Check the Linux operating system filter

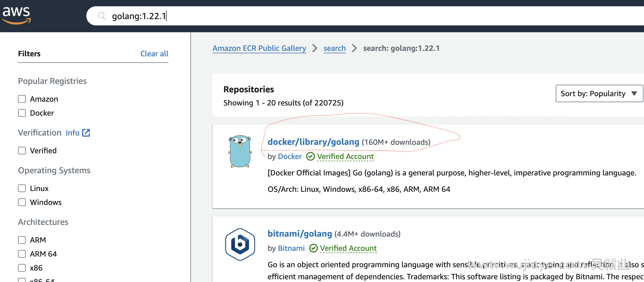(x=22, y=188)
